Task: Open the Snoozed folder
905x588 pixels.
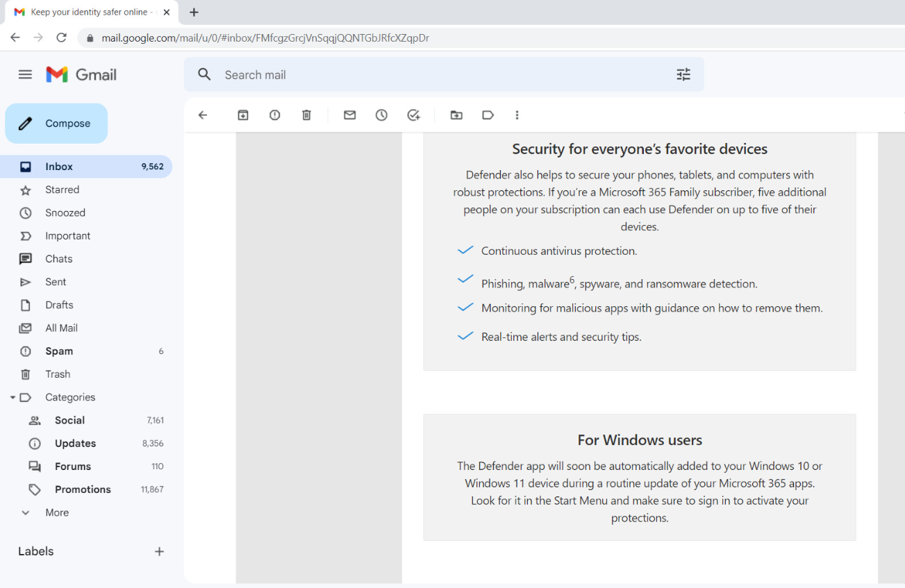Action: tap(86, 212)
